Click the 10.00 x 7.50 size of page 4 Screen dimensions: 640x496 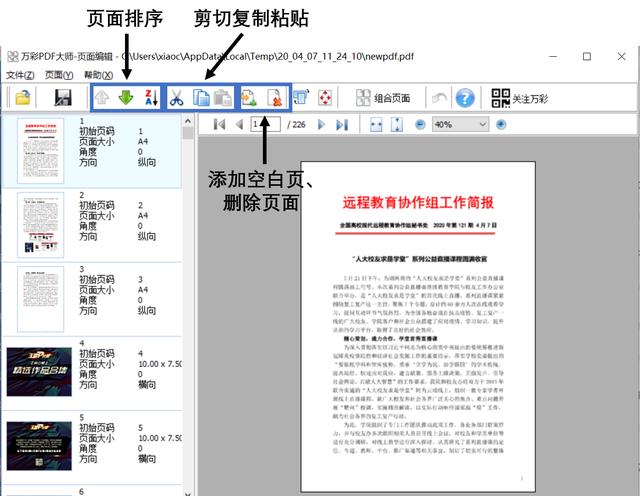(x=160, y=364)
